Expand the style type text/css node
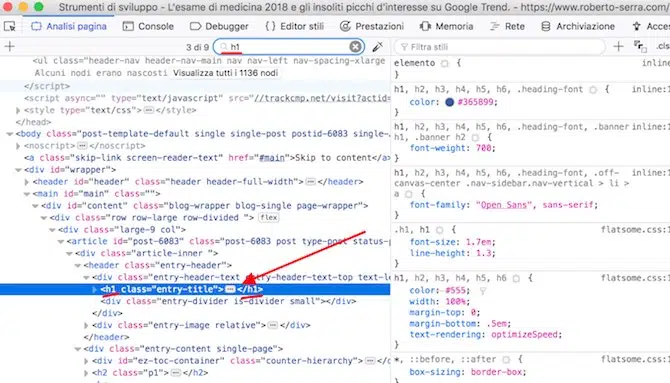The height and width of the screenshot is (383, 670). click(x=18, y=110)
